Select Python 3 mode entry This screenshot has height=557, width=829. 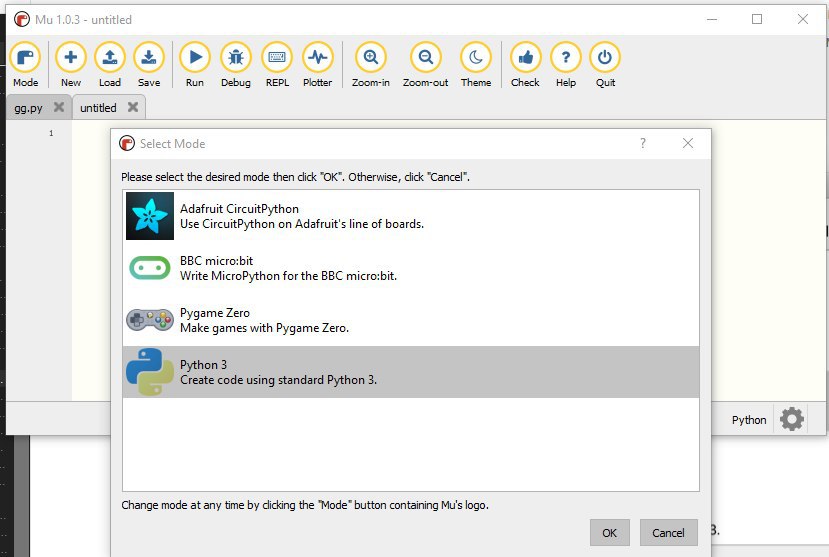[411, 372]
